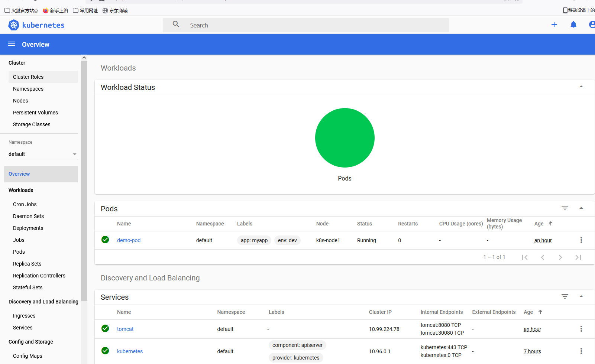The height and width of the screenshot is (364, 595).
Task: Open Pods from the sidebar
Action: (x=19, y=252)
